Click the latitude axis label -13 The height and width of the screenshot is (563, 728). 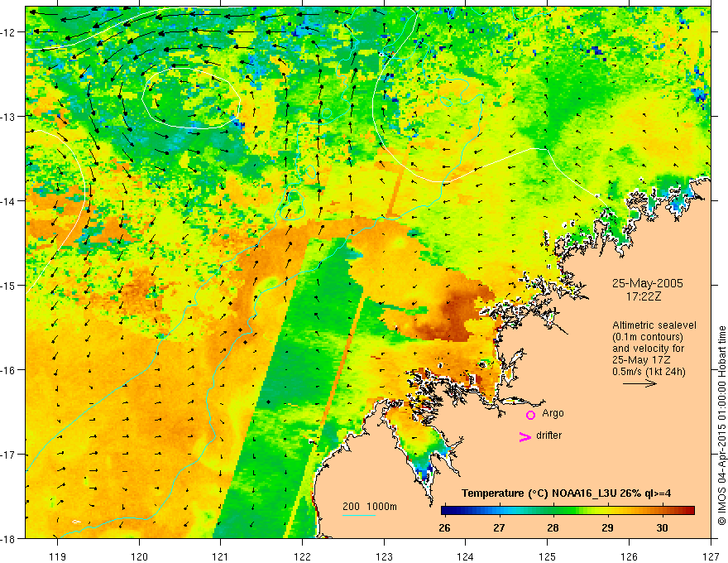point(8,117)
